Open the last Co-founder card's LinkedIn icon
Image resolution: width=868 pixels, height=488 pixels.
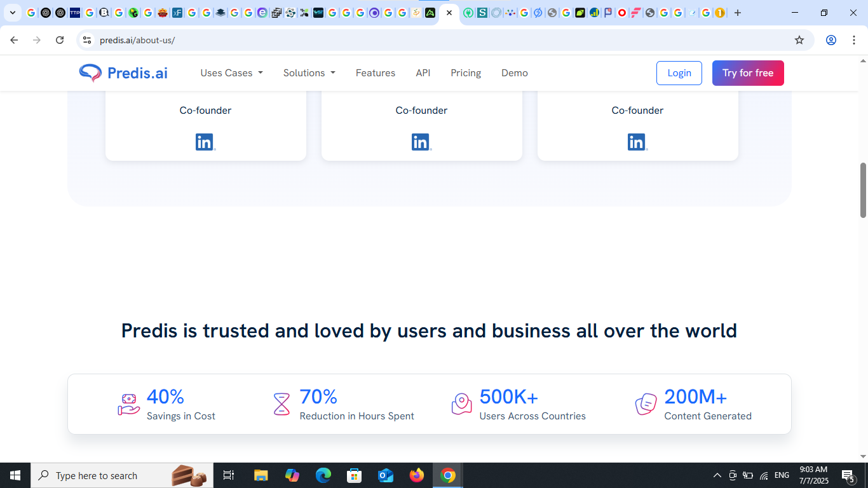click(x=637, y=142)
